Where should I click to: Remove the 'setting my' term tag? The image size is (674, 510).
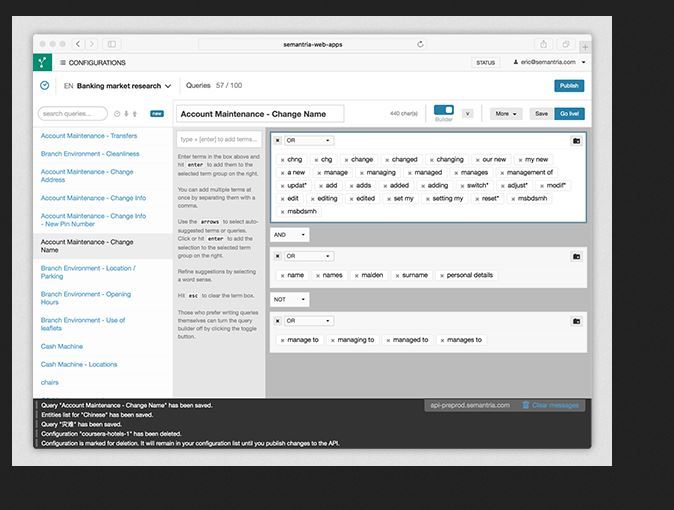pyautogui.click(x=427, y=199)
